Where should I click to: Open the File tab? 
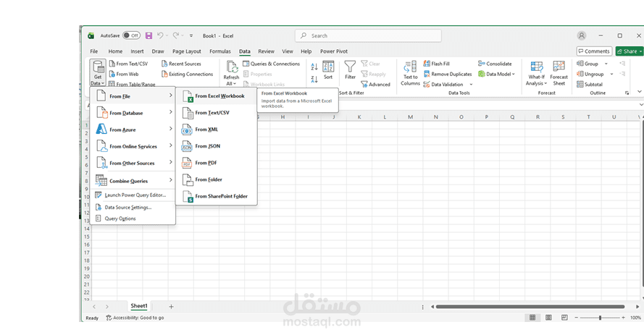tap(94, 51)
